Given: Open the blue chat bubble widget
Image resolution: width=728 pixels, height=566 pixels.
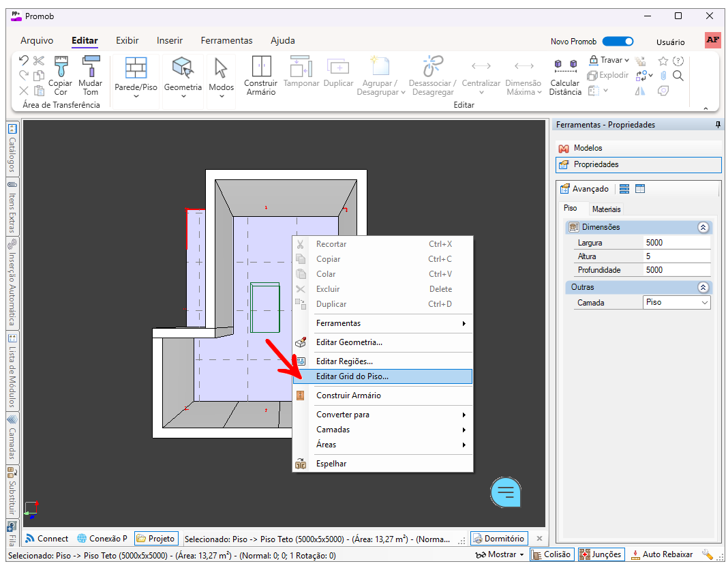Looking at the screenshot, I should tap(506, 492).
